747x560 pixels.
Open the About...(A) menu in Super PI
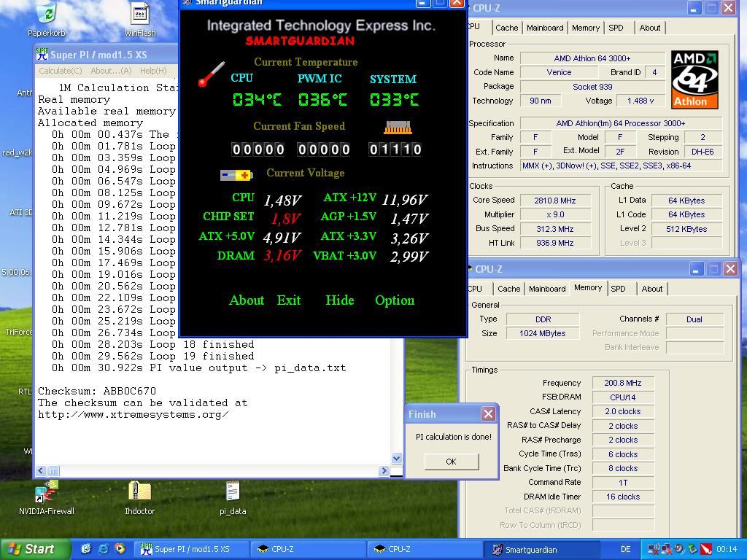coord(111,71)
